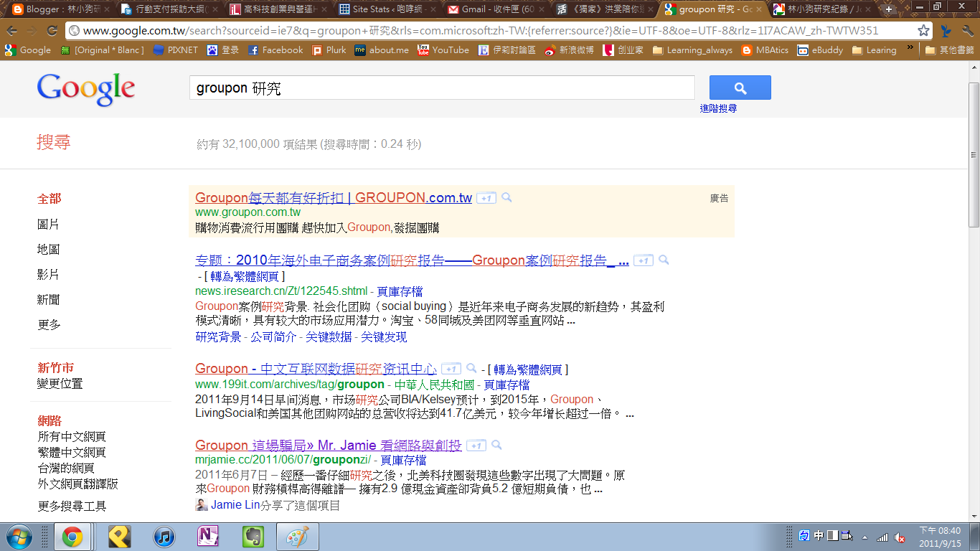Click the +1 button on the 199it result
The image size is (980, 551).
[x=451, y=369]
